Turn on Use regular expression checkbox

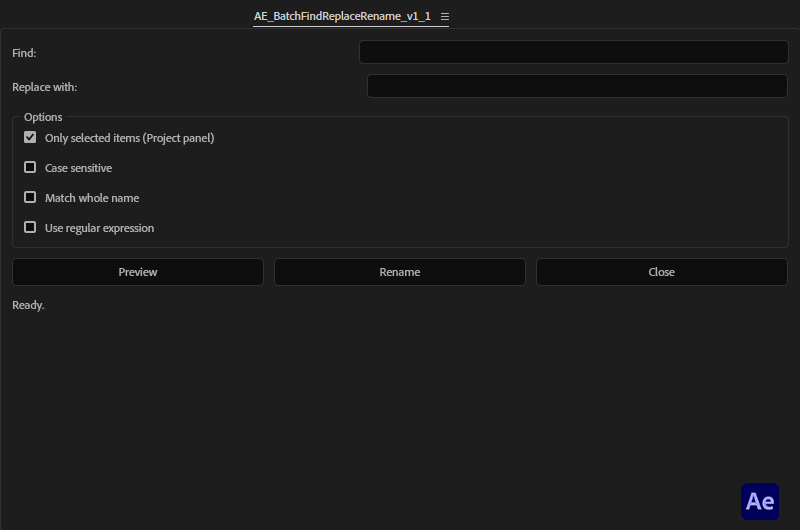30,228
